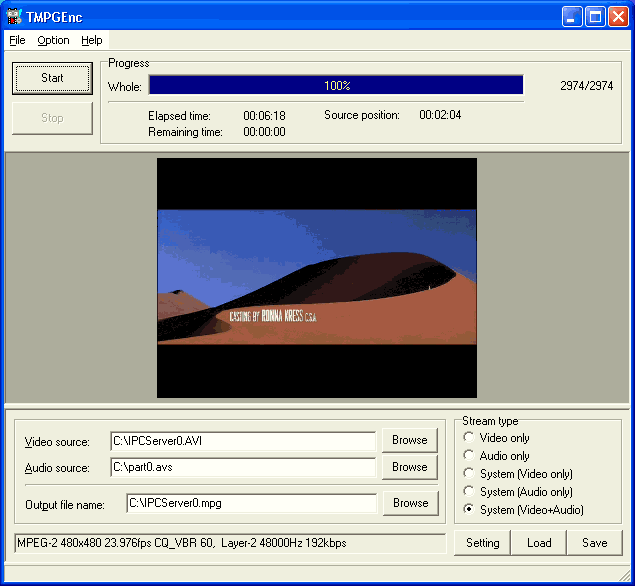Browse for the Audio source file

410,467
